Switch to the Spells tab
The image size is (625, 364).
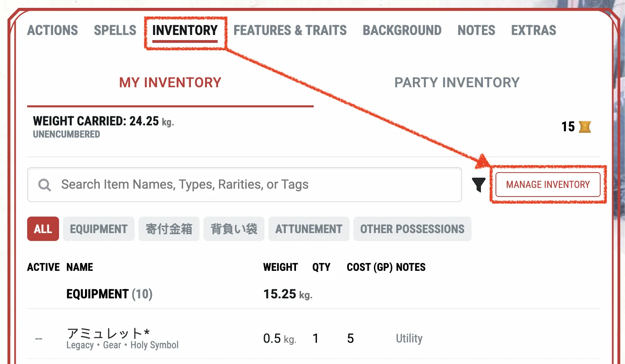pos(115,30)
